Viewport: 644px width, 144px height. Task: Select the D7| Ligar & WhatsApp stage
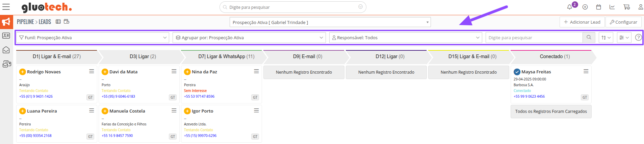click(x=226, y=56)
